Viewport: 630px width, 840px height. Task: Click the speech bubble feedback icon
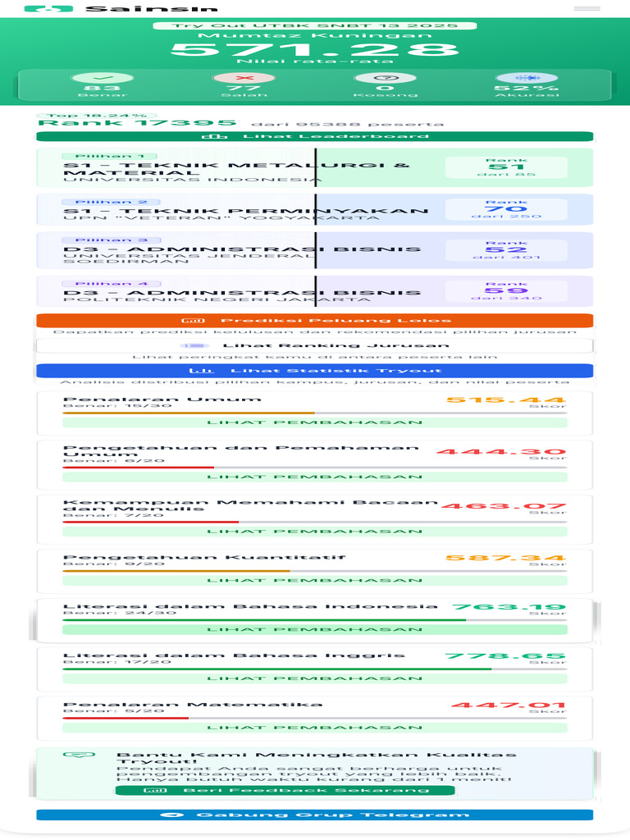[80, 755]
